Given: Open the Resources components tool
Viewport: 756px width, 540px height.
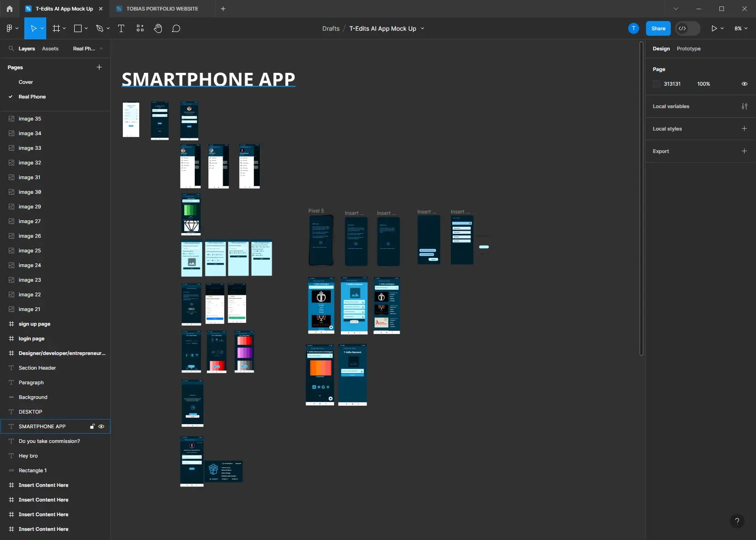Looking at the screenshot, I should tap(140, 28).
